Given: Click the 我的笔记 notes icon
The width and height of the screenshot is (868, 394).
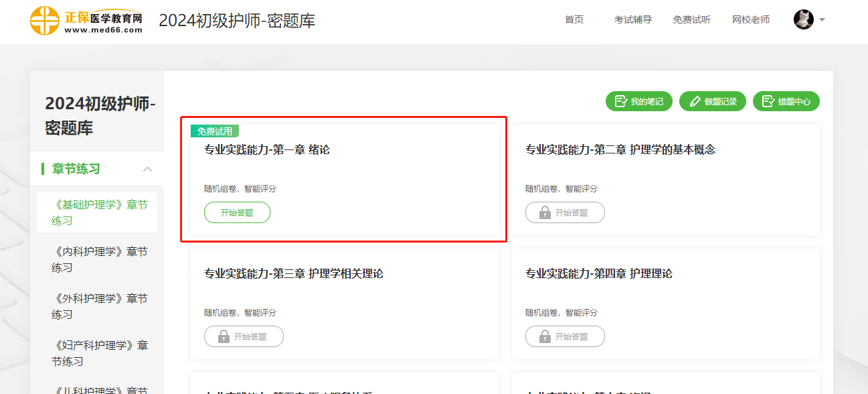Looking at the screenshot, I should tap(620, 101).
